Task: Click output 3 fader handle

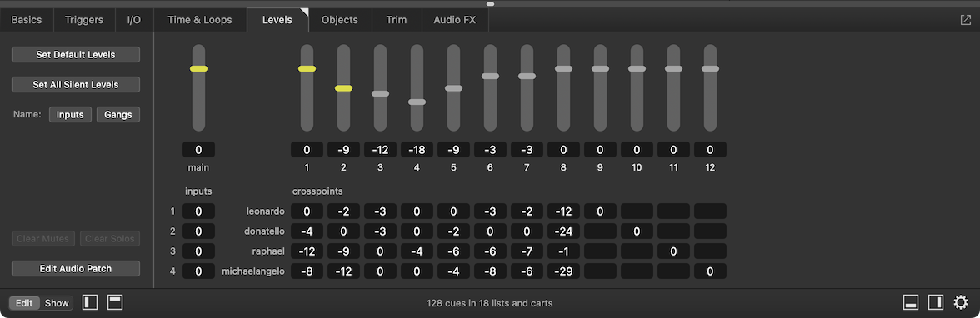Action: (x=380, y=94)
